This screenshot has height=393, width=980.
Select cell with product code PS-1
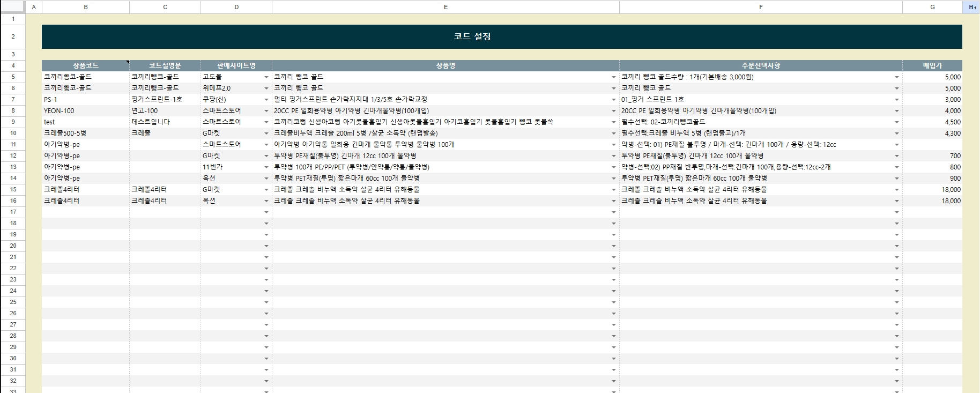coord(86,99)
